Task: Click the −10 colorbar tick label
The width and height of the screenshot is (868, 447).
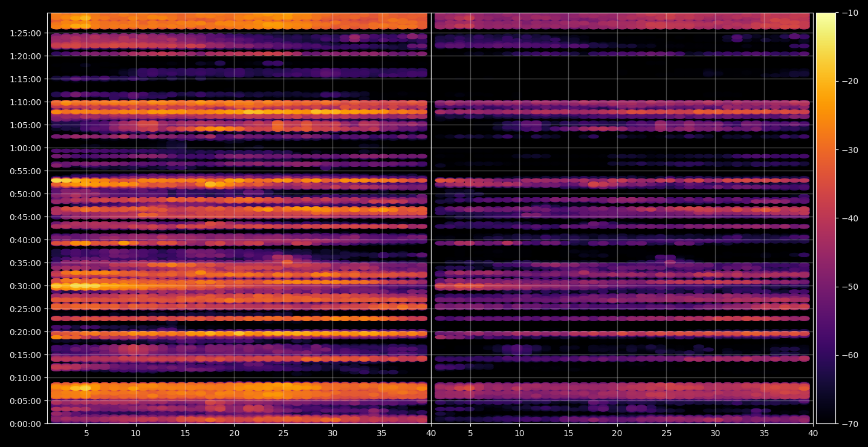Action: [x=850, y=13]
